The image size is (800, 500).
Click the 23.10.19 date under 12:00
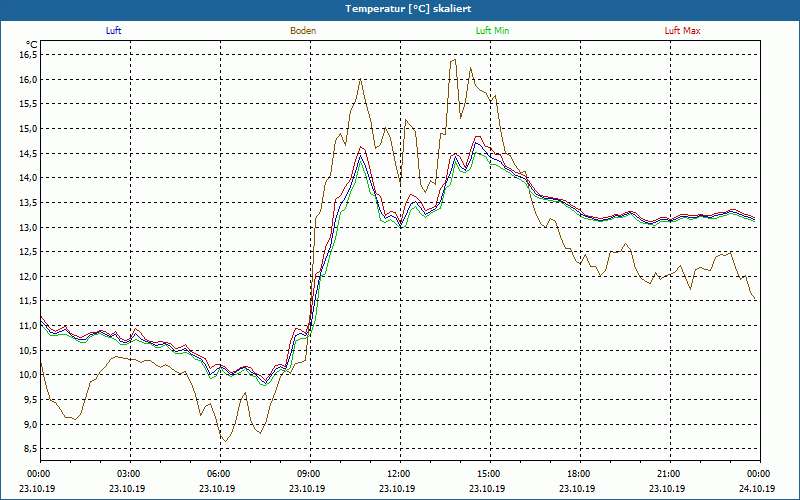(397, 489)
